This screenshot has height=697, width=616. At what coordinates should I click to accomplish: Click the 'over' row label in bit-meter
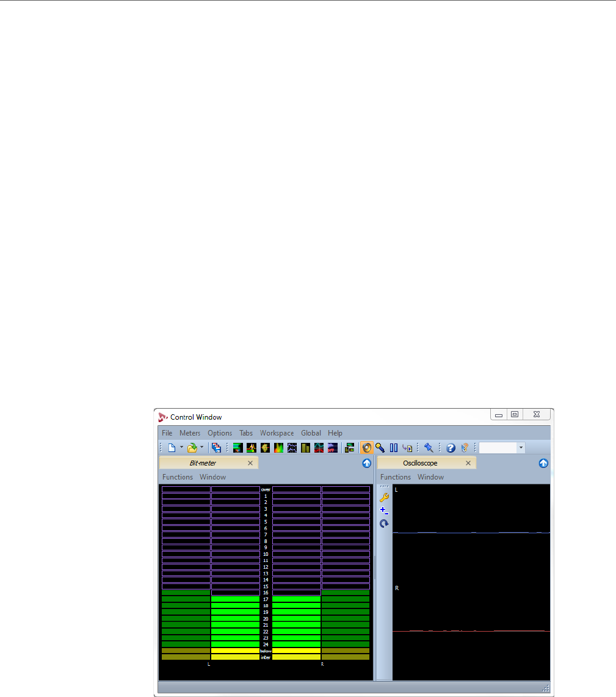pyautogui.click(x=266, y=489)
